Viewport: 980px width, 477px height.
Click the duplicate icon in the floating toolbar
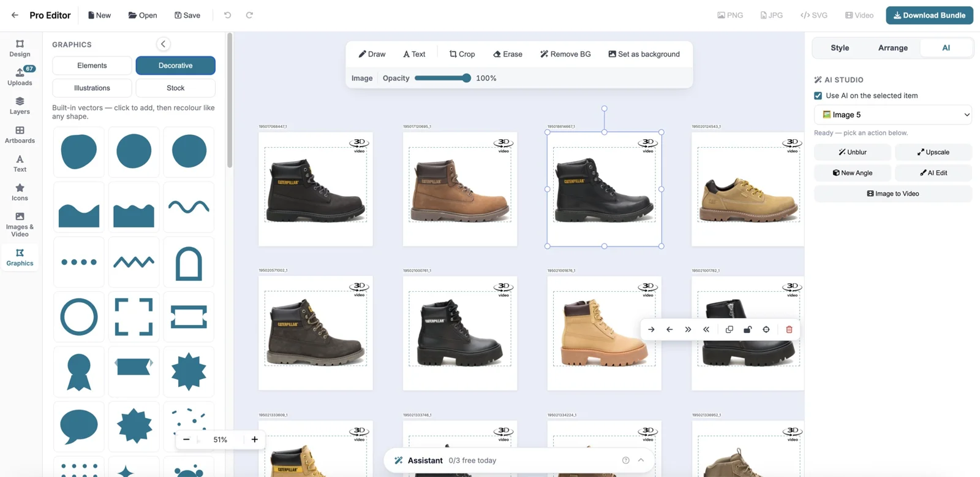[x=729, y=330]
